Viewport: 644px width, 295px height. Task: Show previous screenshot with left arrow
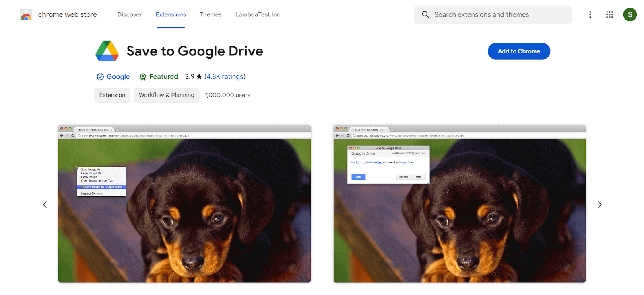[x=45, y=205]
